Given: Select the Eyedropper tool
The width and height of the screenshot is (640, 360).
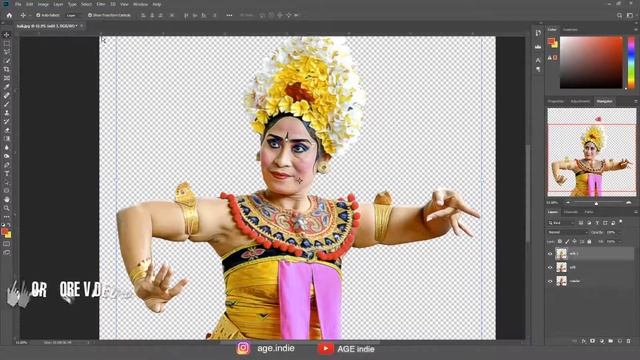Looking at the screenshot, I should click(7, 87).
